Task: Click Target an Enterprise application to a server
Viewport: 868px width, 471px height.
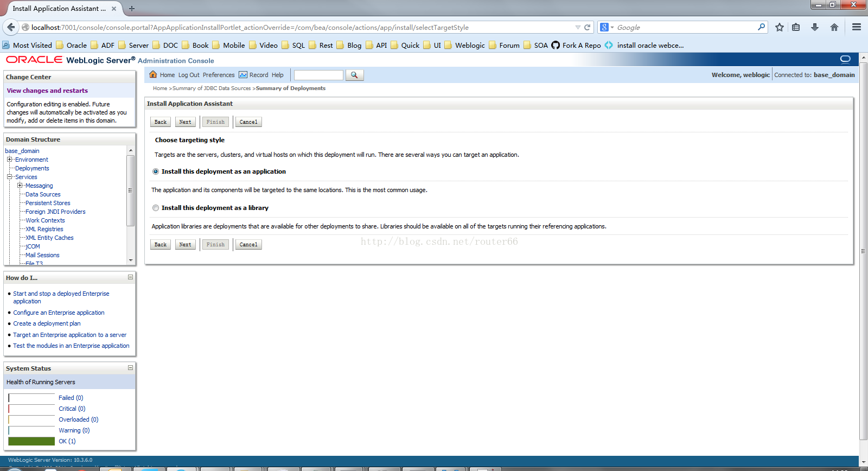Action: (x=70, y=335)
